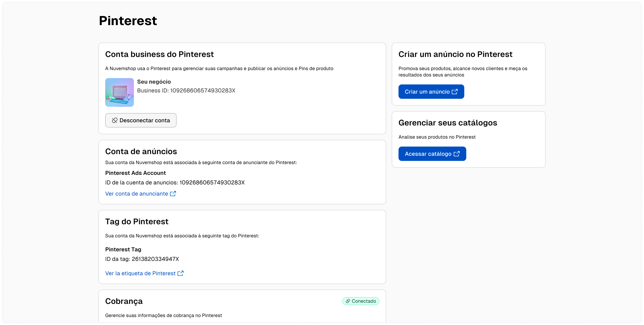Click external-link icon on Acessar catálogo

pos(457,154)
